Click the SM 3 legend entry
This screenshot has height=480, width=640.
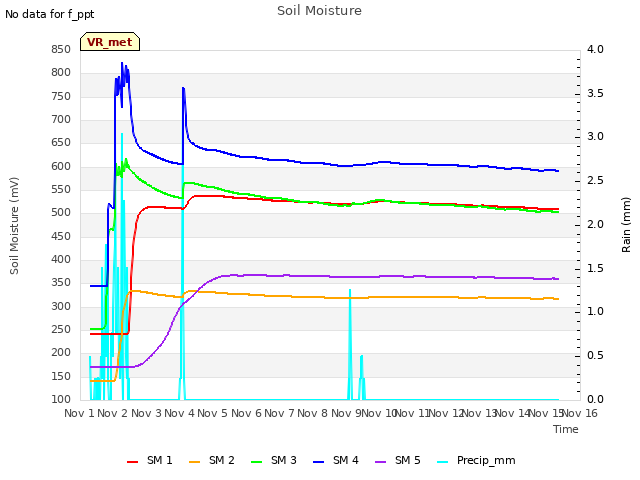click(274, 460)
